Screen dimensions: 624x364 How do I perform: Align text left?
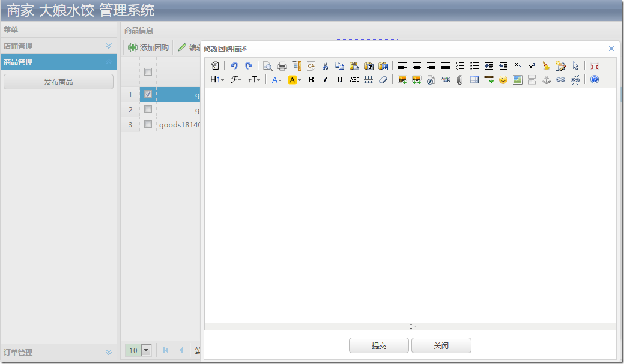click(402, 66)
